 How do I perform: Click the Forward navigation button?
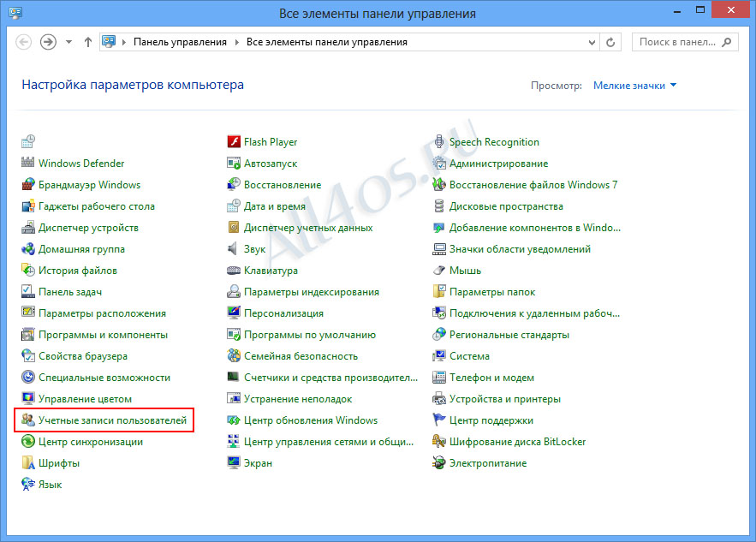(48, 43)
